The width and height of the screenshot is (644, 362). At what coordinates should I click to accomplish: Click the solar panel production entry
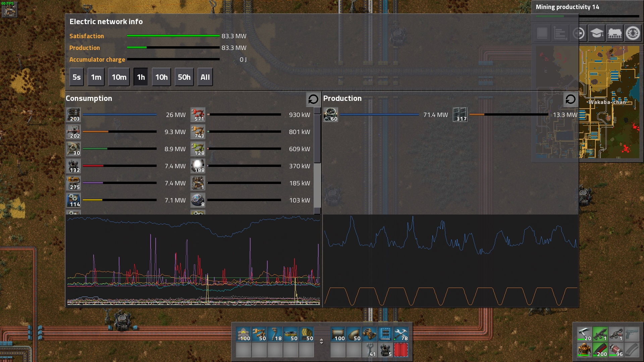460,115
